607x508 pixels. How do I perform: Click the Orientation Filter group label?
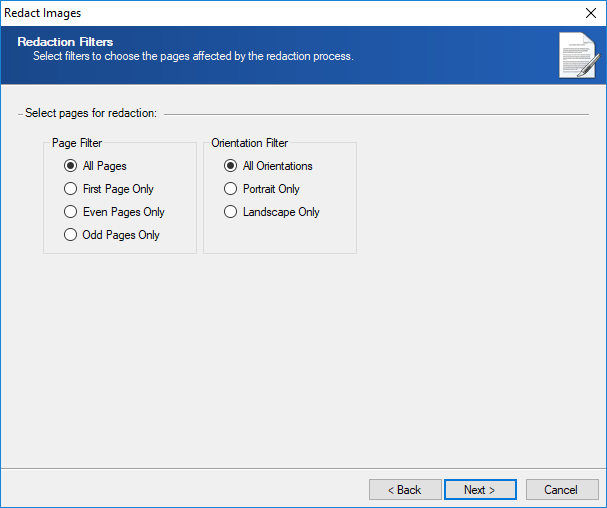click(x=249, y=143)
